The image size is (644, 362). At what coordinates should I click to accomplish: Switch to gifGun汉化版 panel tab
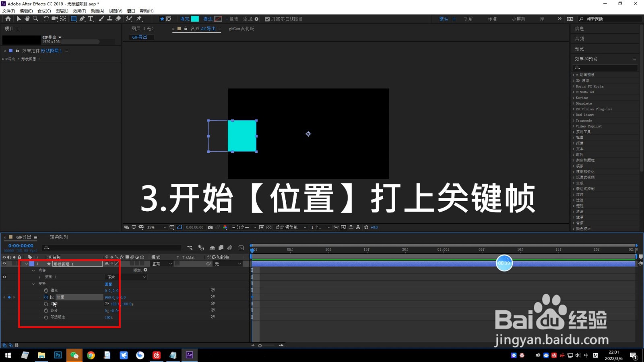point(242,29)
